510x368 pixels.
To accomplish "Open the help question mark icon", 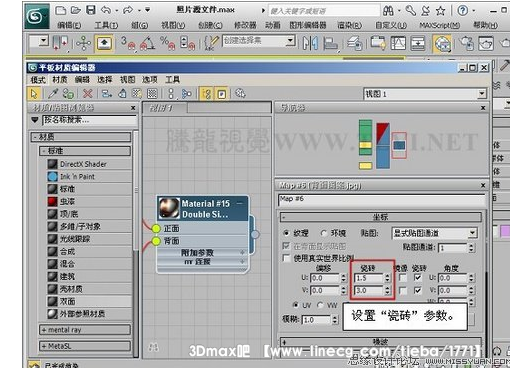I will tap(462, 11).
